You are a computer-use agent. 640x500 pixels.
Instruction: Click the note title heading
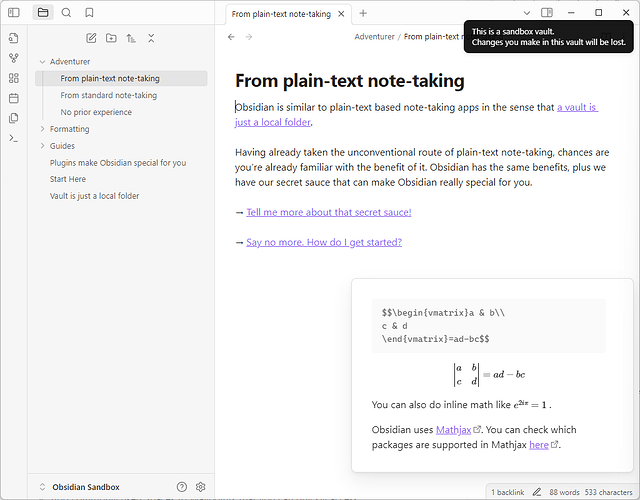pos(350,81)
